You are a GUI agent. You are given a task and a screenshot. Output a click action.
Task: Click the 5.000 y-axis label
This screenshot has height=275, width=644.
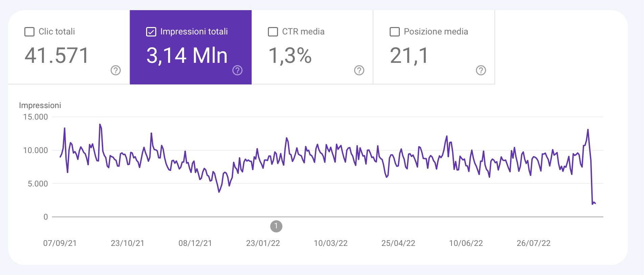38,184
